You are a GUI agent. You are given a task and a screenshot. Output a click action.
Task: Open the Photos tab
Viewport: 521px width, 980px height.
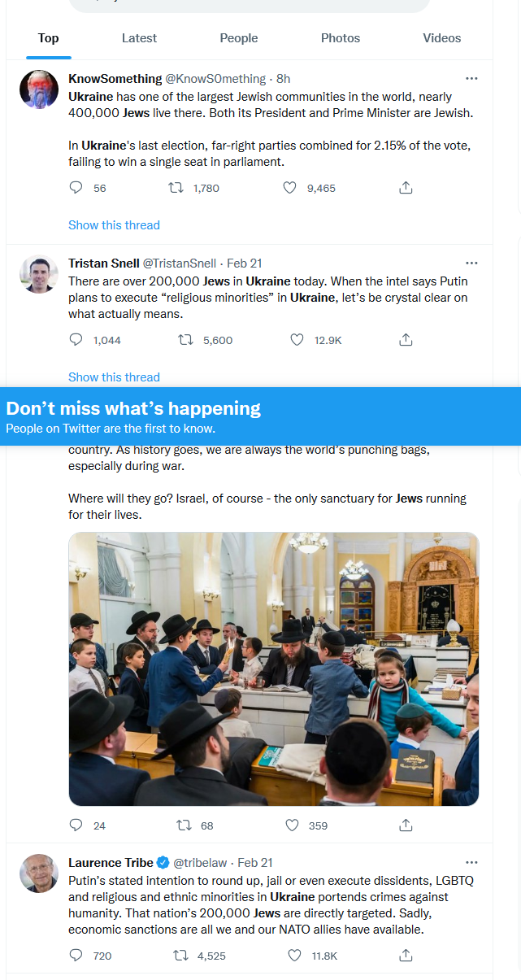(341, 38)
